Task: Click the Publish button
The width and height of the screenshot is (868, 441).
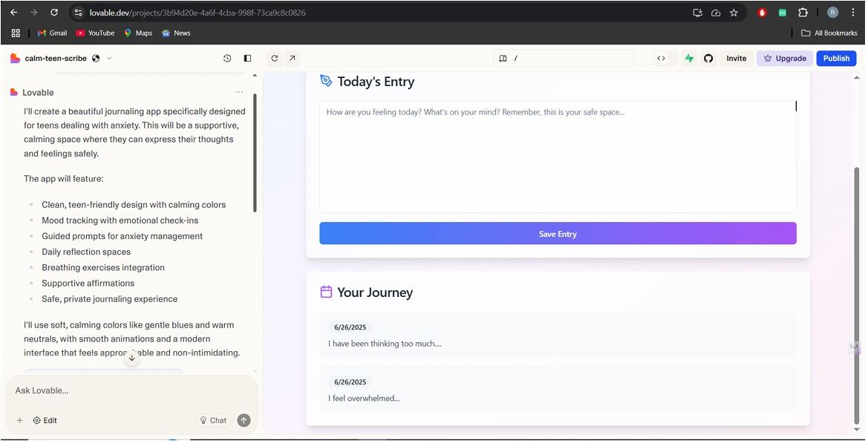Action: click(836, 58)
